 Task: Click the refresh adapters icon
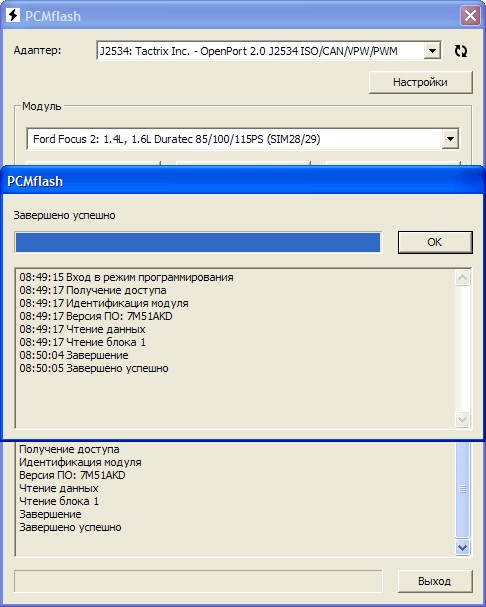point(460,51)
